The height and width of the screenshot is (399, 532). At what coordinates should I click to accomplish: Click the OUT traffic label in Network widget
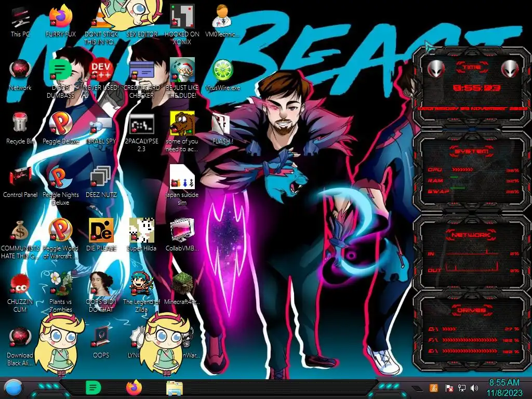click(x=435, y=270)
